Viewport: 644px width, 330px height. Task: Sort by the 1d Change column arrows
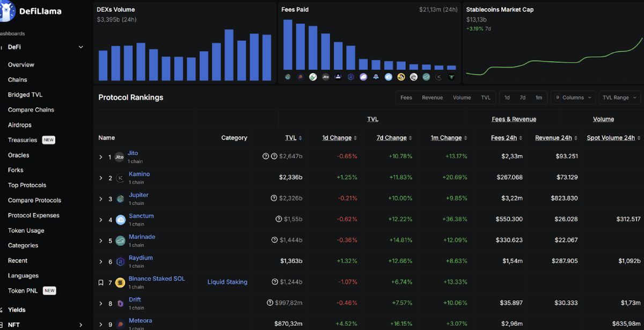(355, 138)
